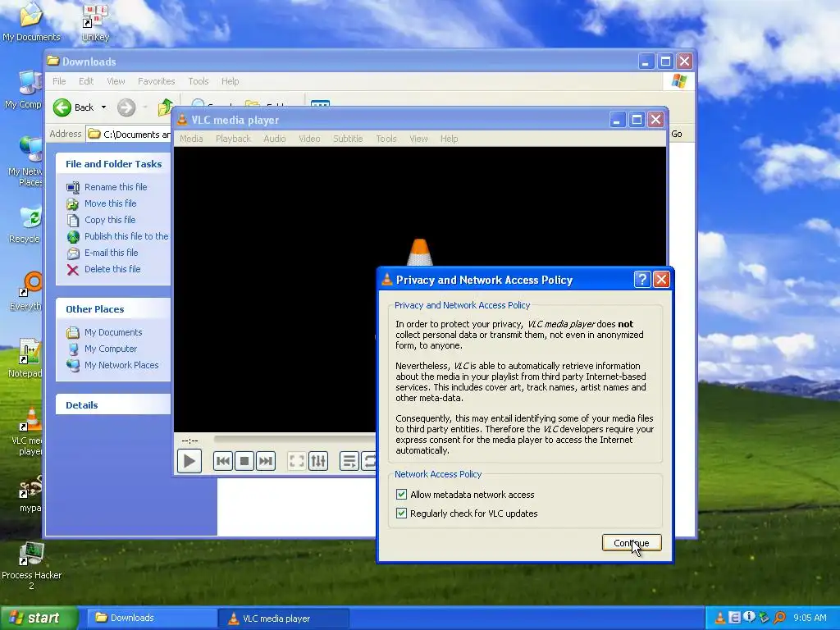
Task: Open VLC Playback menu
Action: pos(233,139)
